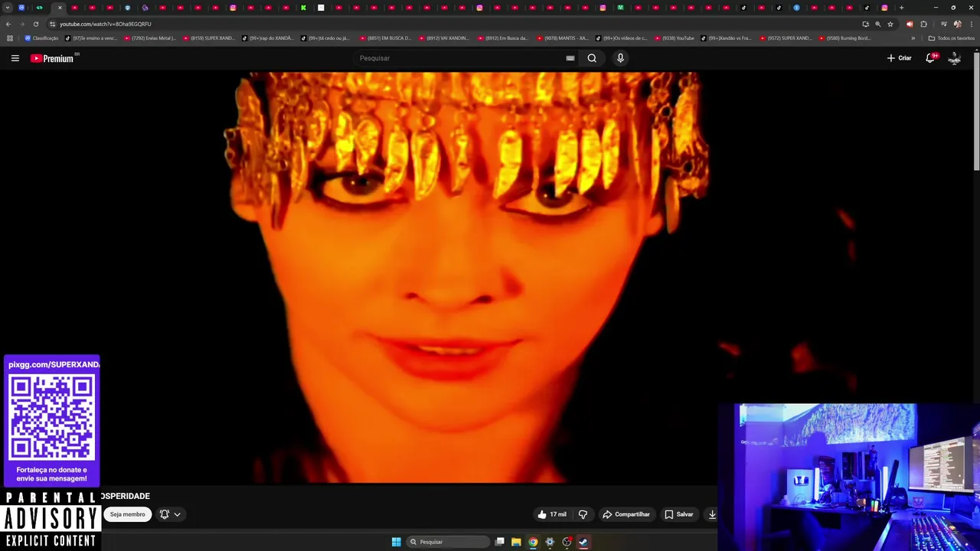The height and width of the screenshot is (551, 980).
Task: View site information icon in address bar
Action: click(52, 24)
